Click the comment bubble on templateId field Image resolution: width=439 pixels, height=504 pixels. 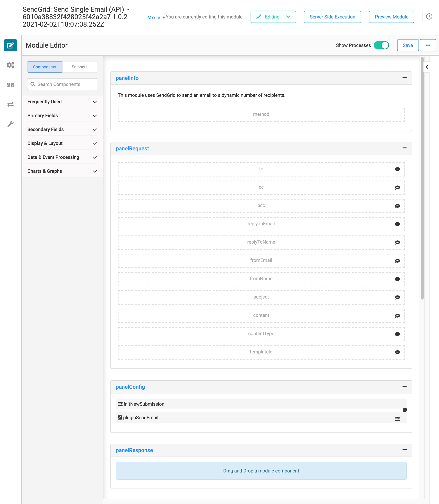[397, 352]
